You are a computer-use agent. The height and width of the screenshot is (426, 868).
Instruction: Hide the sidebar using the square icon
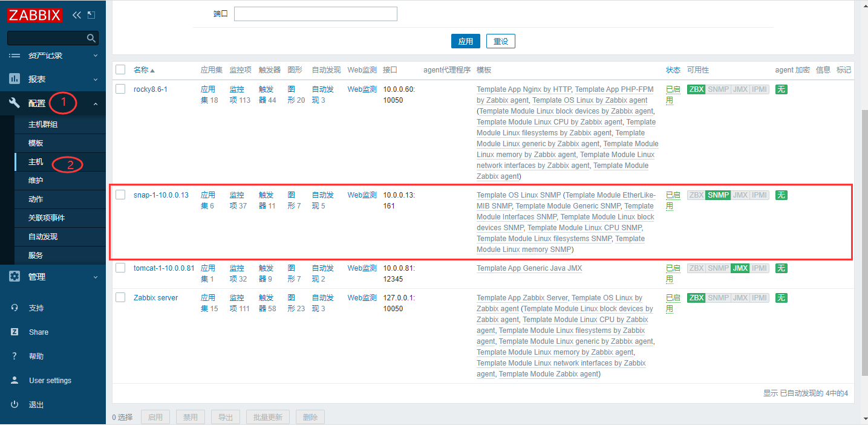91,15
